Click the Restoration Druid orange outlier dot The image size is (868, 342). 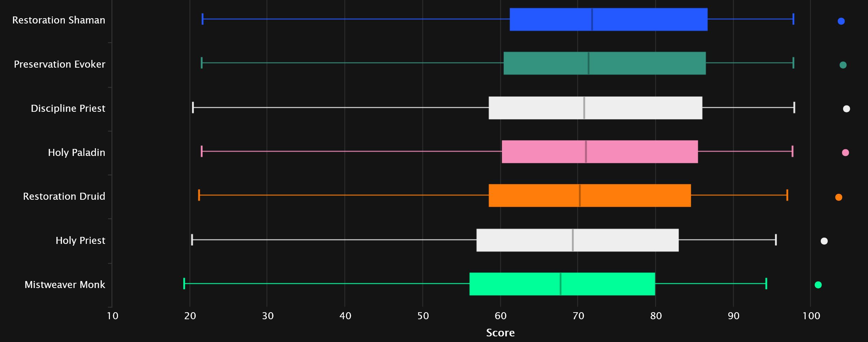click(x=839, y=197)
